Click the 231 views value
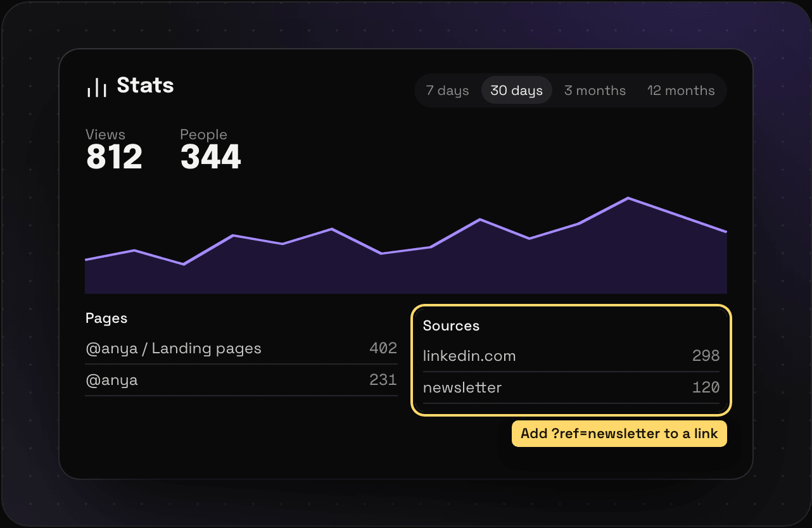 pyautogui.click(x=383, y=380)
